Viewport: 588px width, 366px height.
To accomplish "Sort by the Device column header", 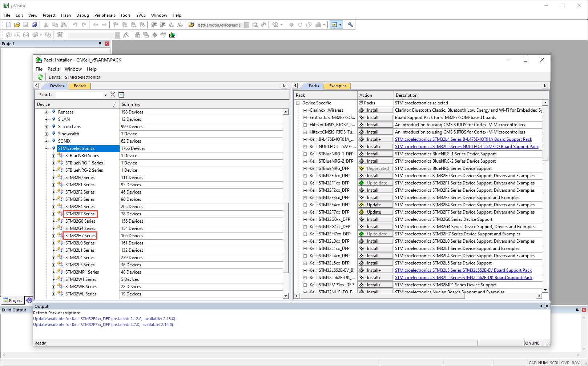I will pyautogui.click(x=77, y=104).
